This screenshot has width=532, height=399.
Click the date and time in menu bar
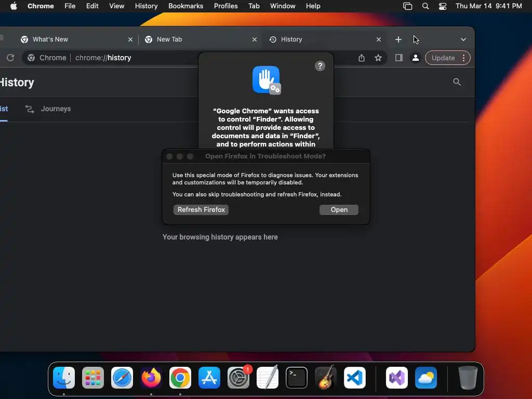[x=488, y=6]
